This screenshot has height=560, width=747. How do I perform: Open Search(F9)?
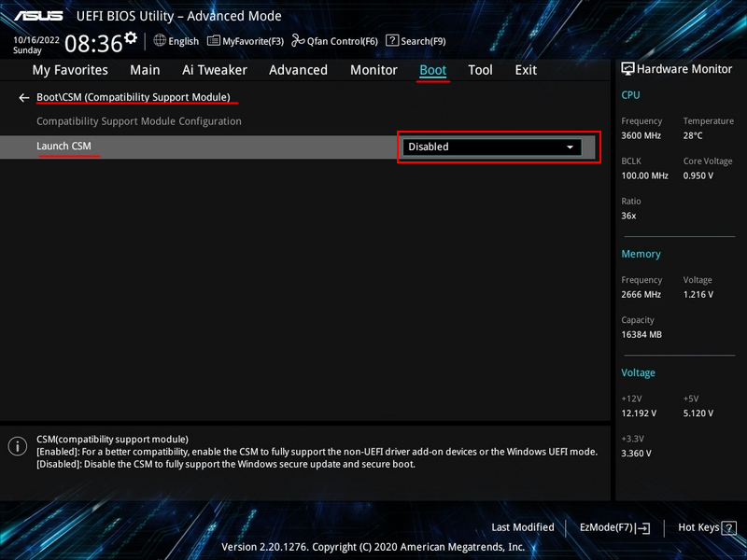(x=416, y=41)
